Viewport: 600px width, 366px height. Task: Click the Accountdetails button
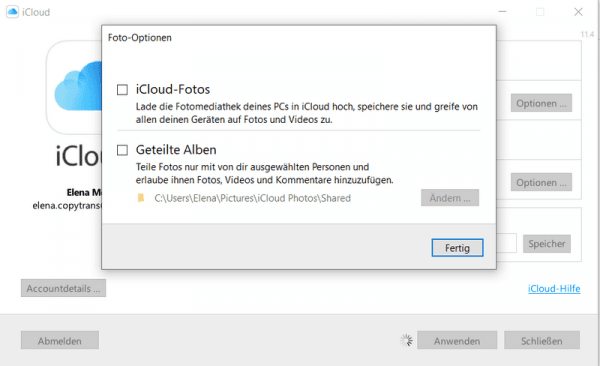click(64, 288)
